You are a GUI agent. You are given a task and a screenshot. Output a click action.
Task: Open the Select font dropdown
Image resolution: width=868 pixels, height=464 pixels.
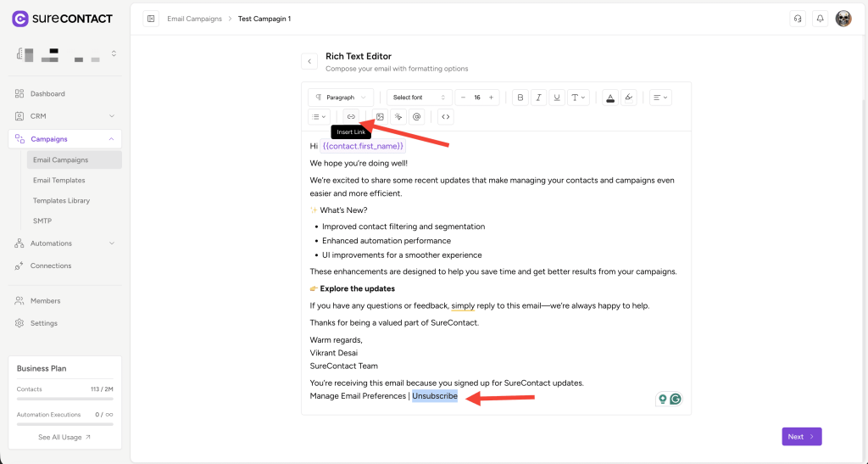[x=419, y=98]
